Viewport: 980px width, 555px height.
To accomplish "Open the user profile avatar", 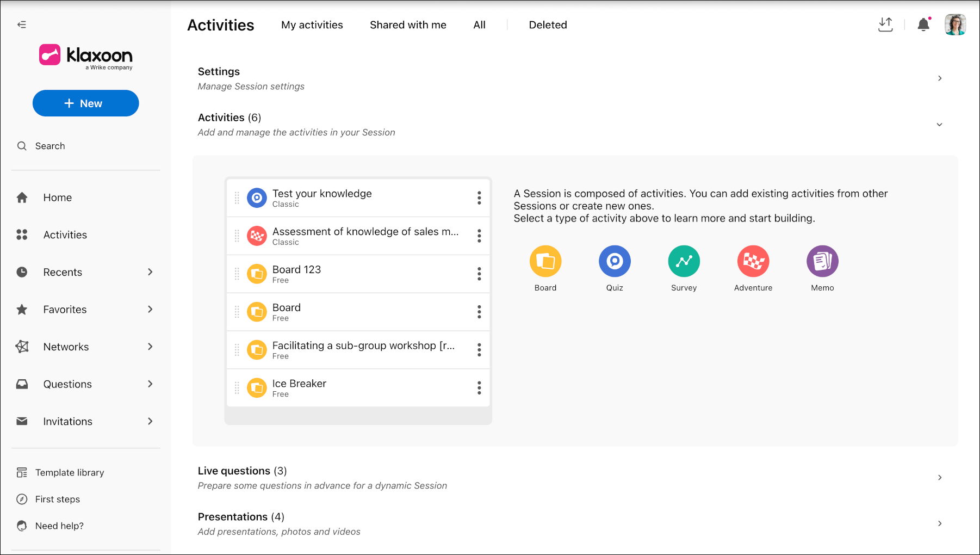I will [x=955, y=24].
